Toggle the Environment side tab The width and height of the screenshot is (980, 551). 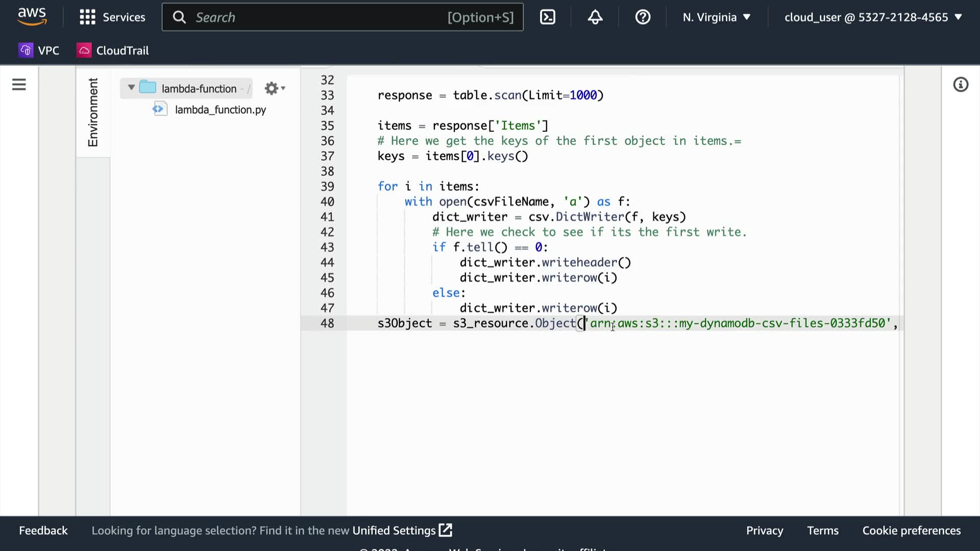(x=93, y=112)
